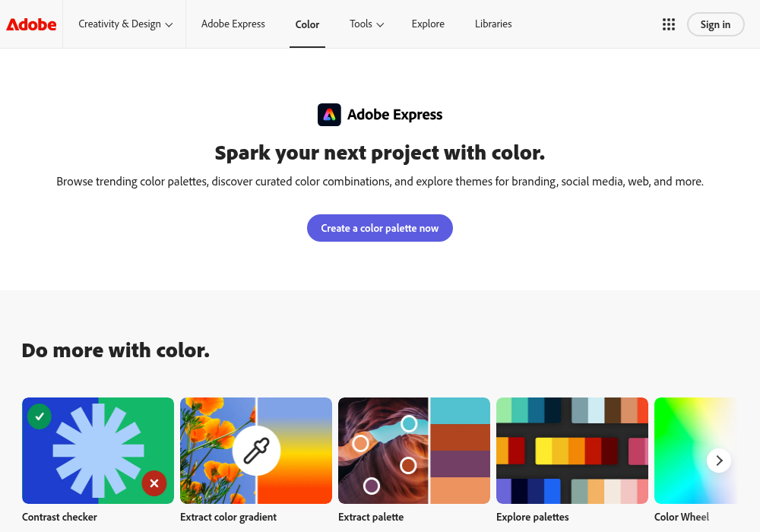Open the Explore palettes text link

533,517
